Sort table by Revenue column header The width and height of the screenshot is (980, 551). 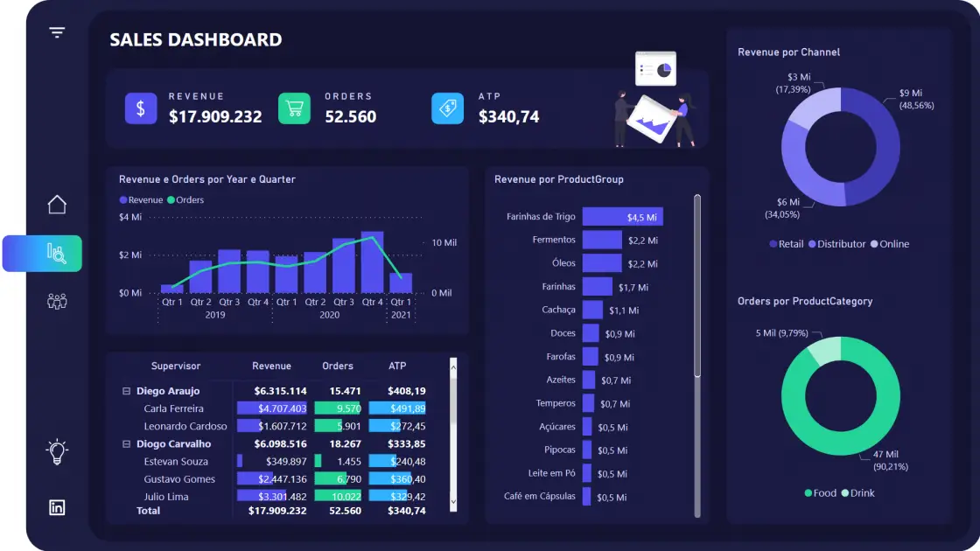(271, 366)
